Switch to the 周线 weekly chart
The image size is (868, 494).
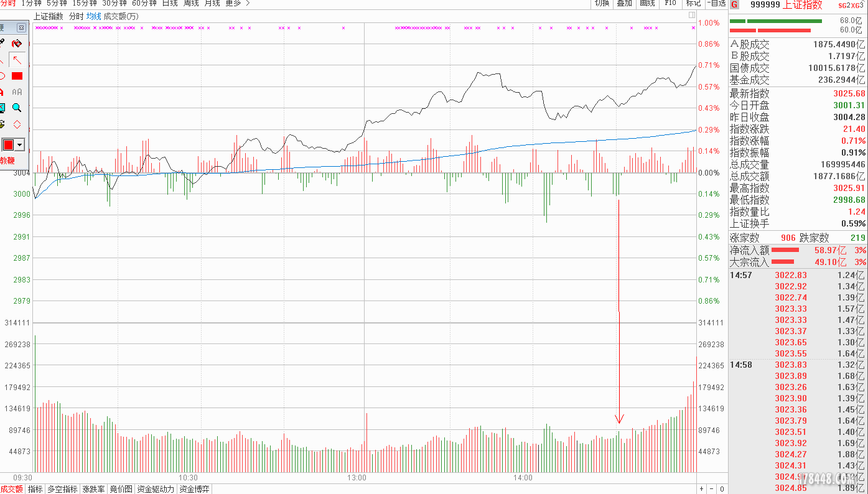pyautogui.click(x=191, y=3)
